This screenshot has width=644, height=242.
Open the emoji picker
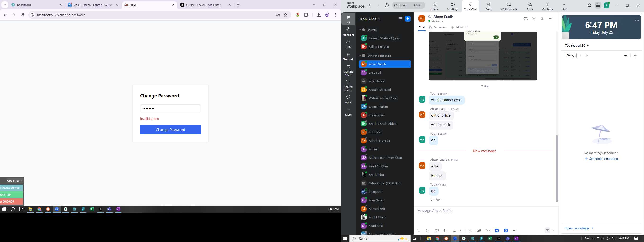pyautogui.click(x=428, y=230)
